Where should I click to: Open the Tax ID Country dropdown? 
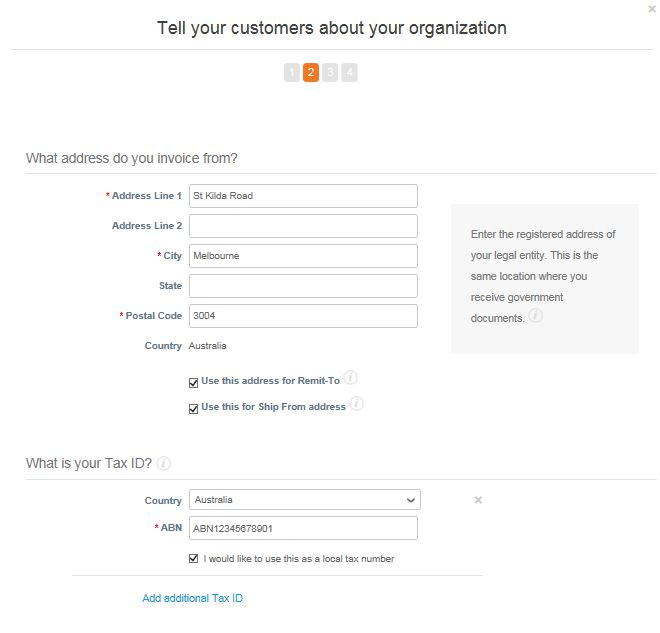[x=304, y=499]
